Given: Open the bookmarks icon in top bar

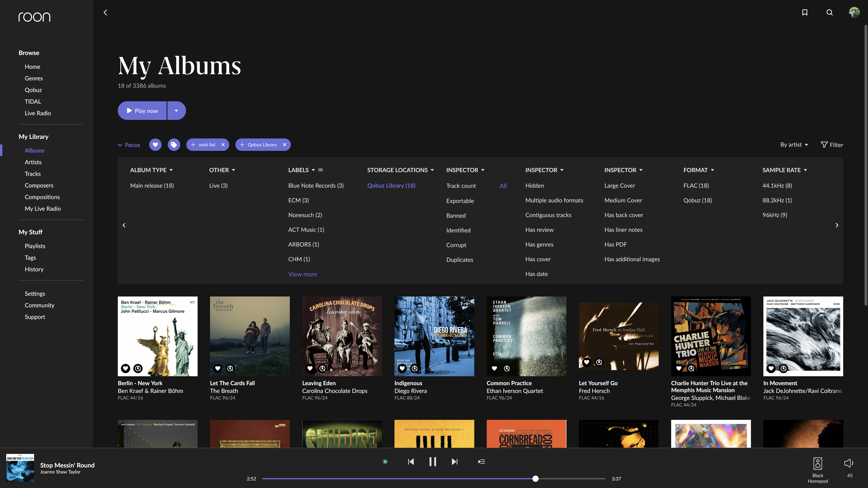Looking at the screenshot, I should pos(805,12).
